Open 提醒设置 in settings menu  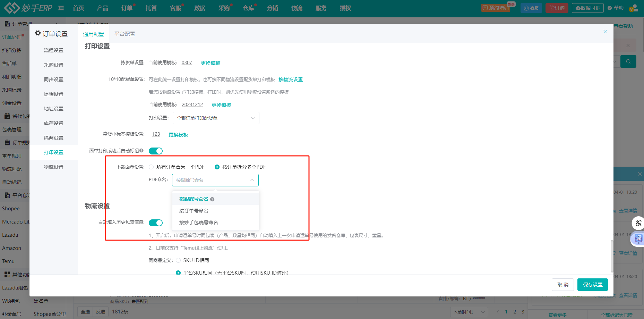[54, 94]
